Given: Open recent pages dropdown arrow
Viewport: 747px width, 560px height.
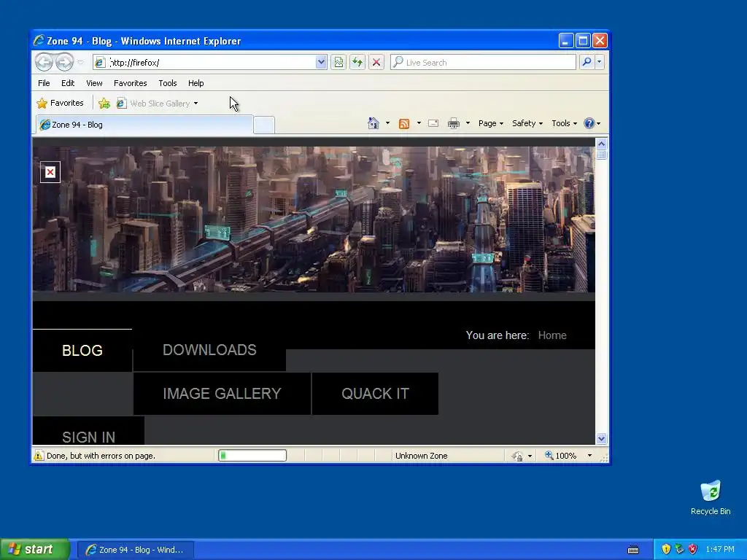Looking at the screenshot, I should coord(80,63).
